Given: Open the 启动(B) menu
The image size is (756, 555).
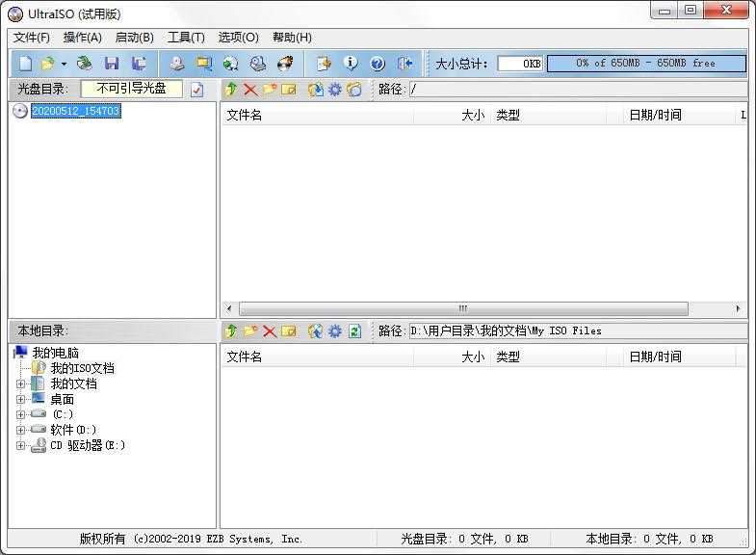Looking at the screenshot, I should click(134, 38).
